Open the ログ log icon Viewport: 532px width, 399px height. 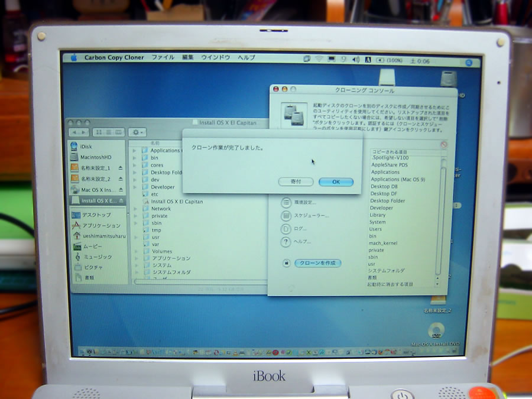286,229
